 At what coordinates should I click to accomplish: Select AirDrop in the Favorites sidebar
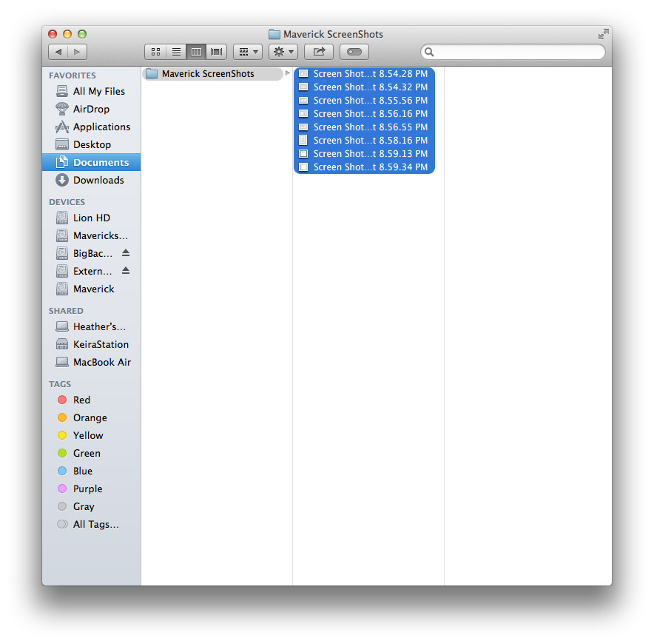tap(91, 109)
